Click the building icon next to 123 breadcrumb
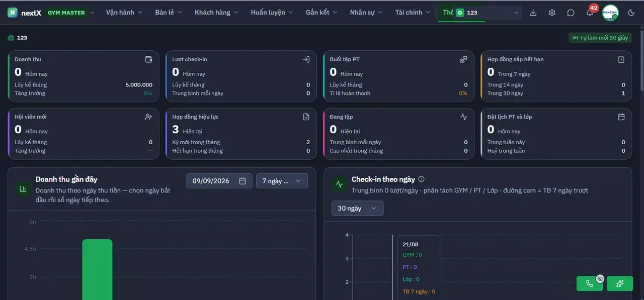 coord(11,38)
